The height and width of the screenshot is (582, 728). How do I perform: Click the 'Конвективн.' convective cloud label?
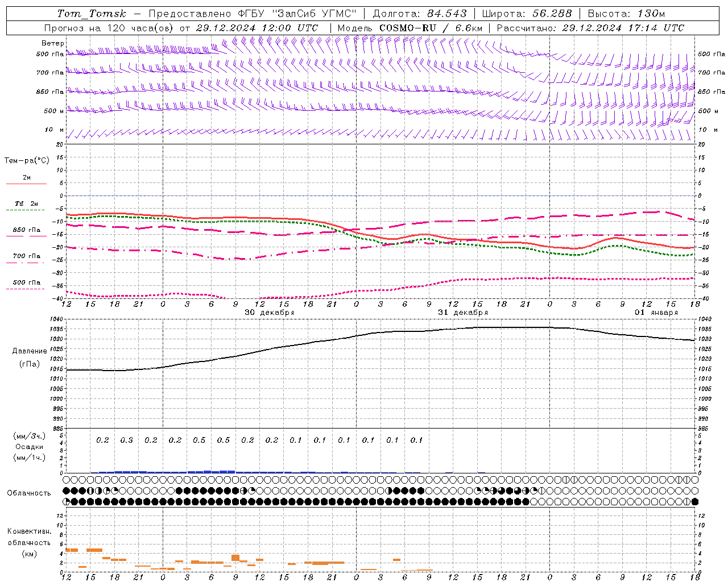(29, 531)
